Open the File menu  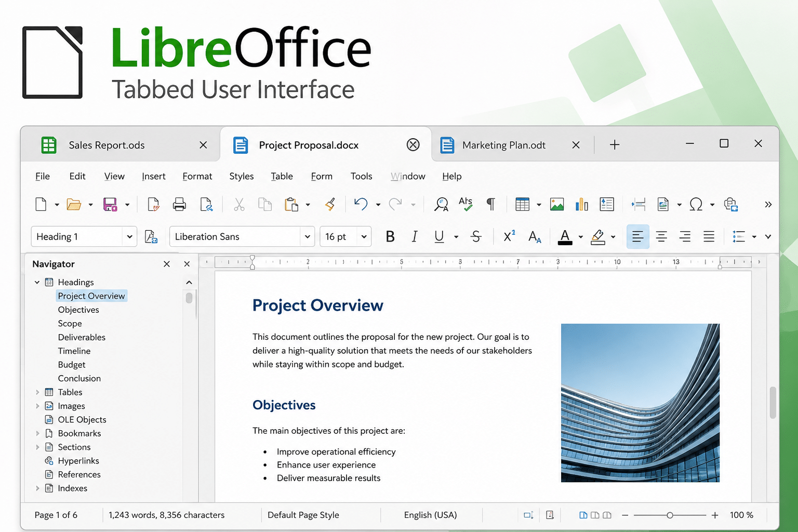pyautogui.click(x=43, y=176)
